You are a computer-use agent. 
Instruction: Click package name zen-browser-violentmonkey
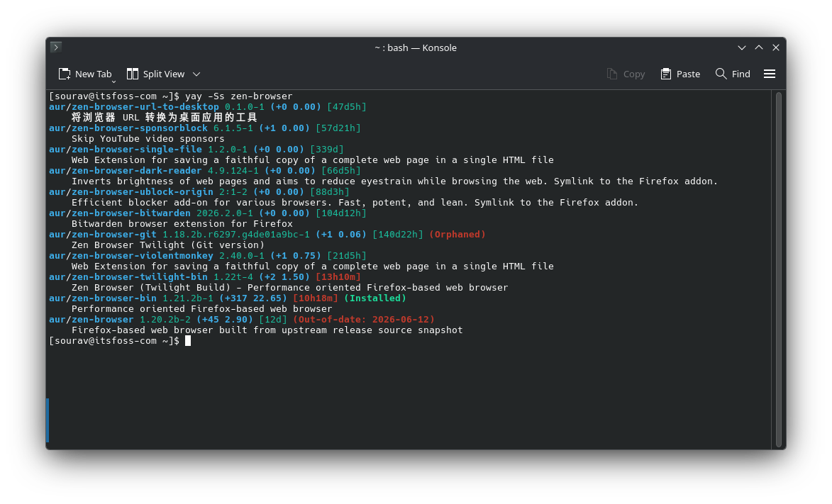coord(142,255)
